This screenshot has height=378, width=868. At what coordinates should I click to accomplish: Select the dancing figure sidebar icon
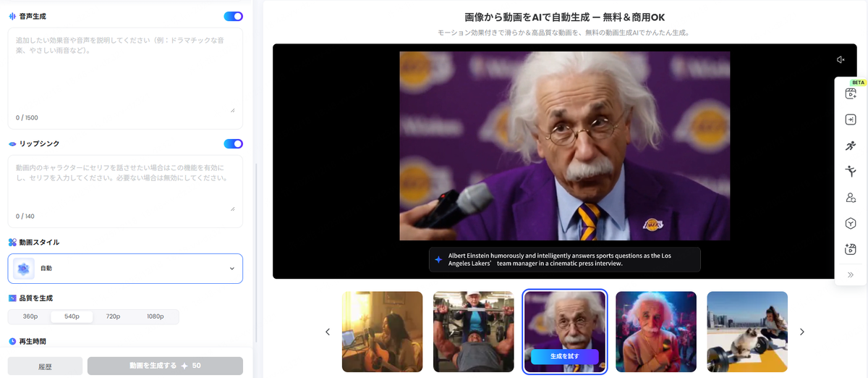[x=851, y=172]
